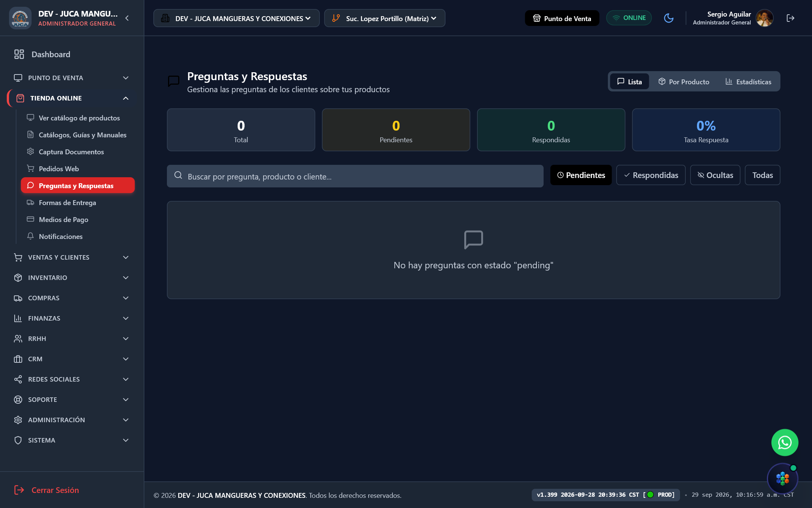Filter by Respondidas questions

(x=651, y=175)
